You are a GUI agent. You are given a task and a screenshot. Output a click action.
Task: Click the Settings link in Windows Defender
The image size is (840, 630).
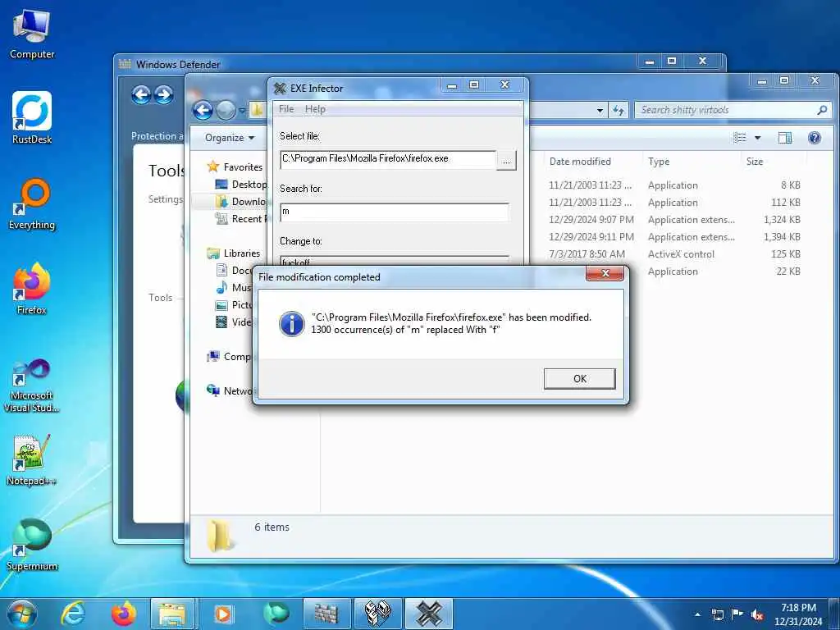[165, 199]
